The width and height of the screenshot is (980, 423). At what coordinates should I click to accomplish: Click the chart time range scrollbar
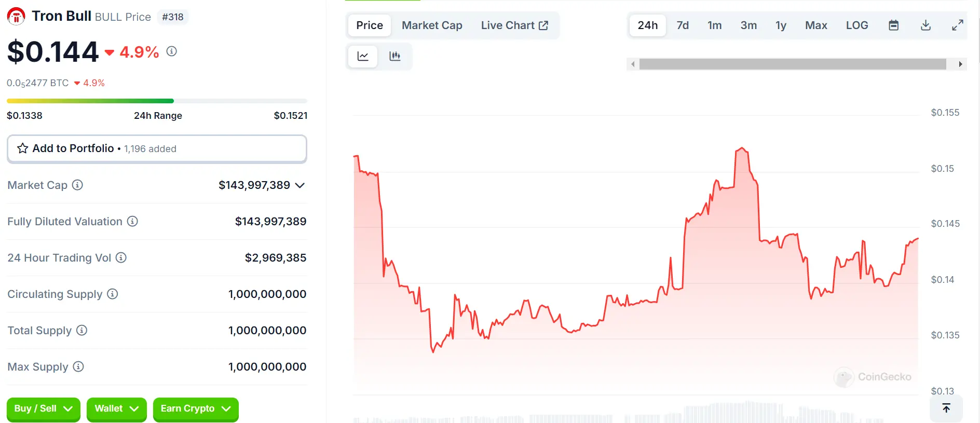click(793, 64)
